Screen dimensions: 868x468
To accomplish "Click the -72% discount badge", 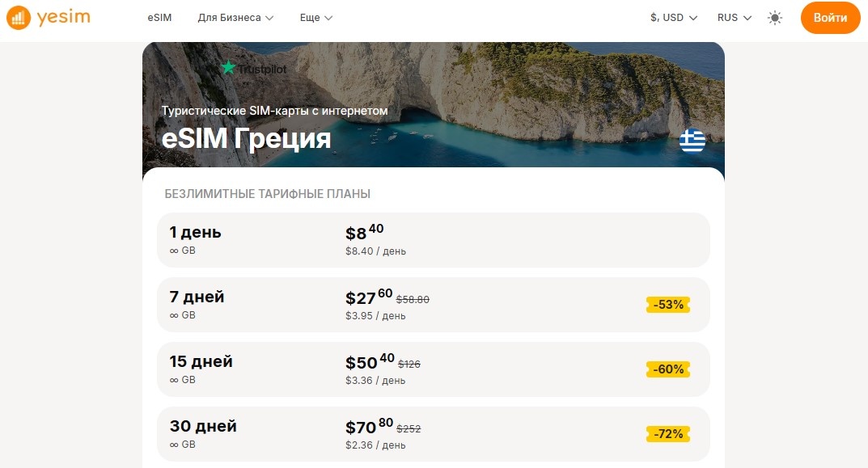I will pyautogui.click(x=667, y=434).
